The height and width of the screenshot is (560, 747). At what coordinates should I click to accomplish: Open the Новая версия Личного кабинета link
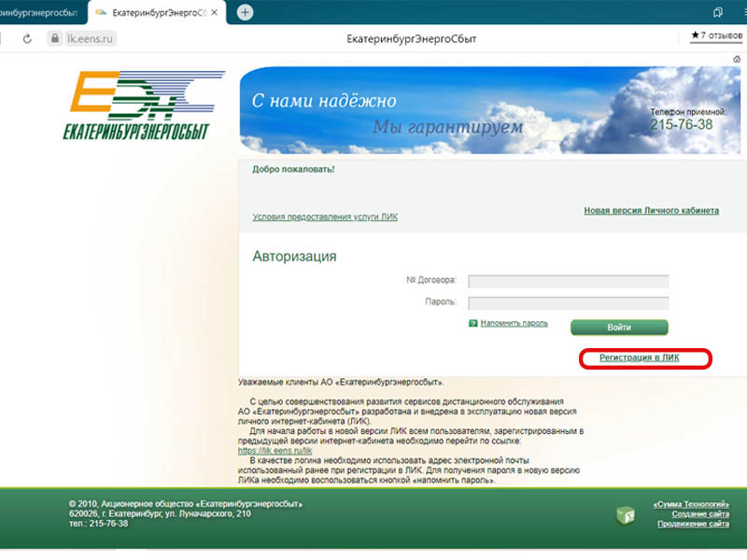click(x=651, y=211)
